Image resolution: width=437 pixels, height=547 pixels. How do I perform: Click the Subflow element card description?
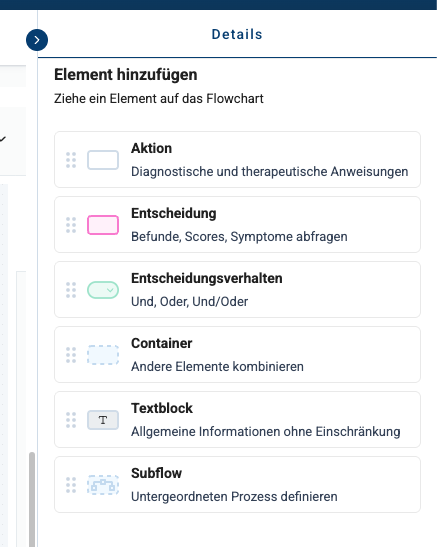(234, 496)
